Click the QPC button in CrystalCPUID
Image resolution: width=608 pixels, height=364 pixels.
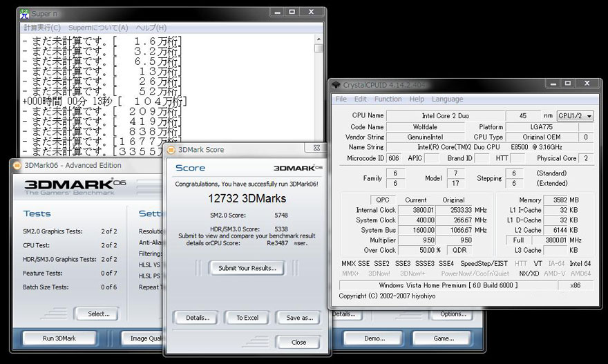(x=382, y=200)
